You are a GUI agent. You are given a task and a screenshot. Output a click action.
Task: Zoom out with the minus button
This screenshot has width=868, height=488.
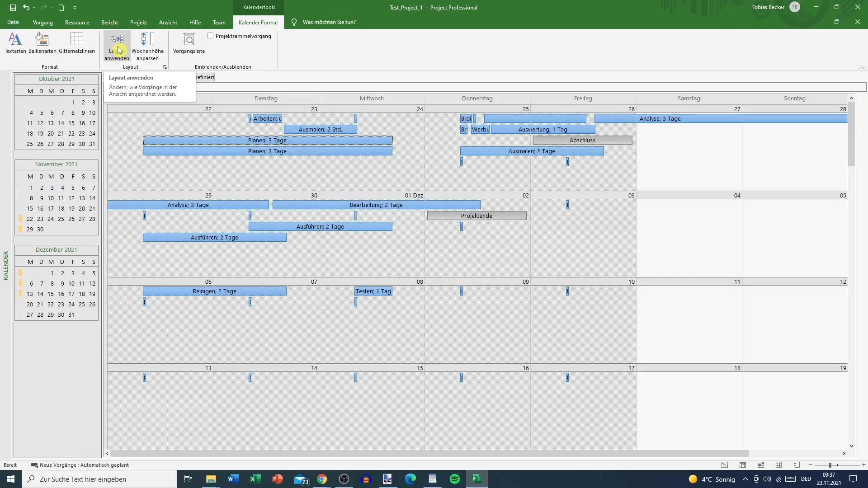[811, 465]
